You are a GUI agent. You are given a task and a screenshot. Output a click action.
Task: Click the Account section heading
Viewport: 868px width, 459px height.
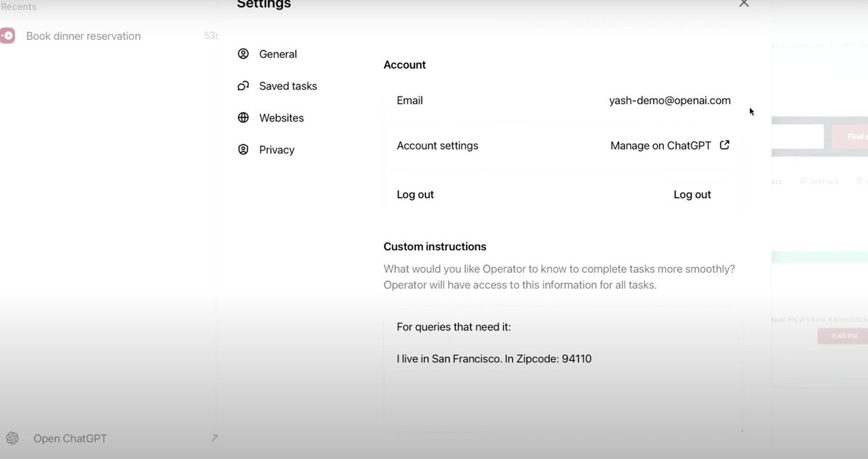tap(404, 65)
